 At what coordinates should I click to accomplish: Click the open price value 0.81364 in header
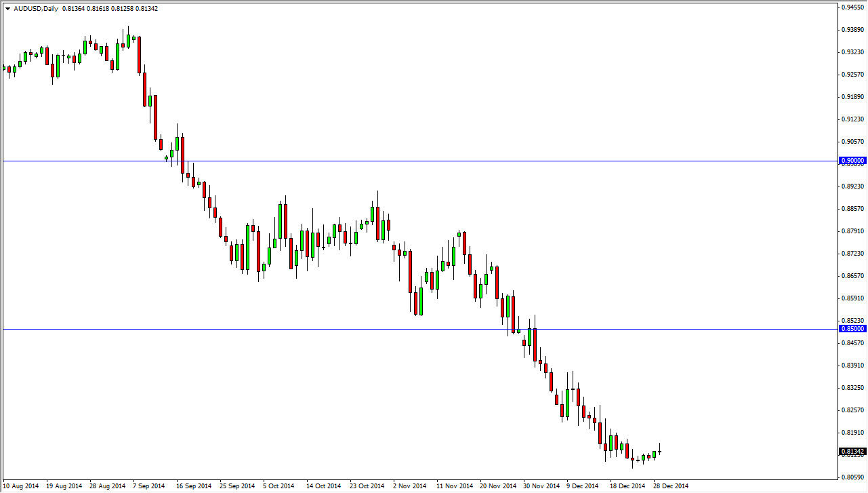[75, 9]
